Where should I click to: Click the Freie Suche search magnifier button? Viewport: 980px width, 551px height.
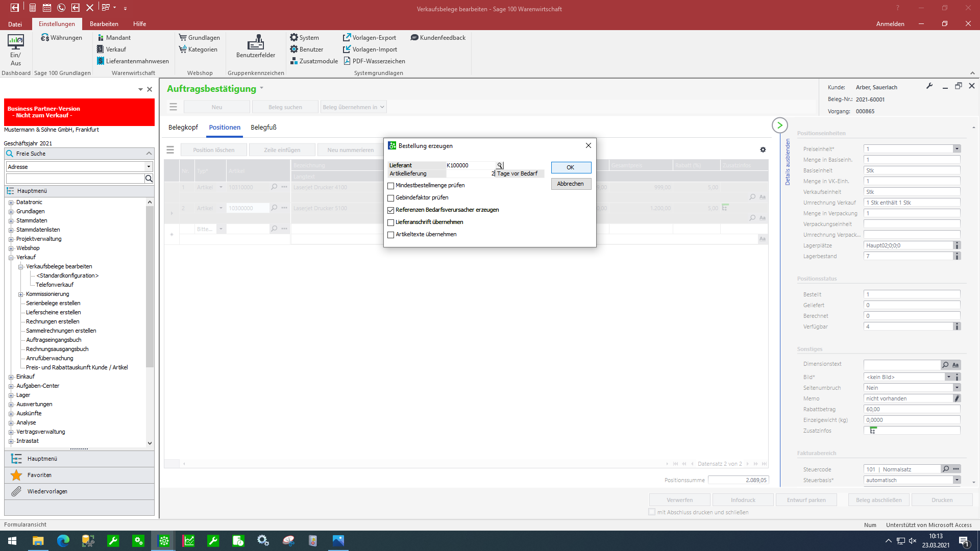pyautogui.click(x=149, y=179)
